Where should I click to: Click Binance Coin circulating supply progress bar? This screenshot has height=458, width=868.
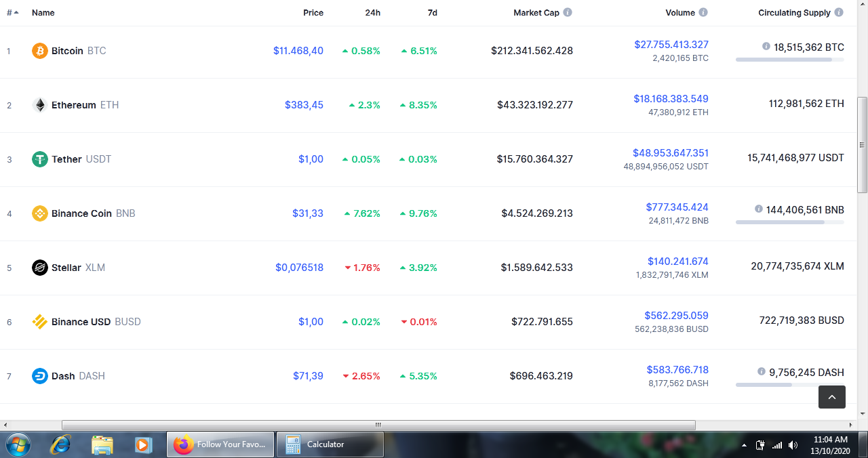790,222
